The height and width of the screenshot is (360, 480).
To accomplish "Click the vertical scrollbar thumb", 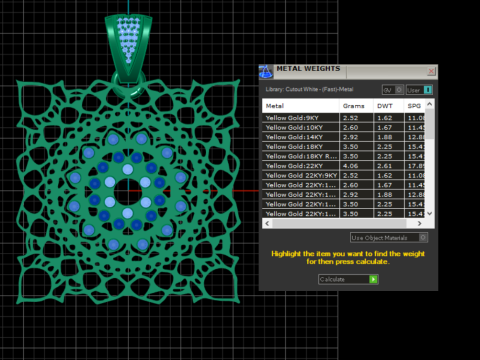I will coord(430,124).
